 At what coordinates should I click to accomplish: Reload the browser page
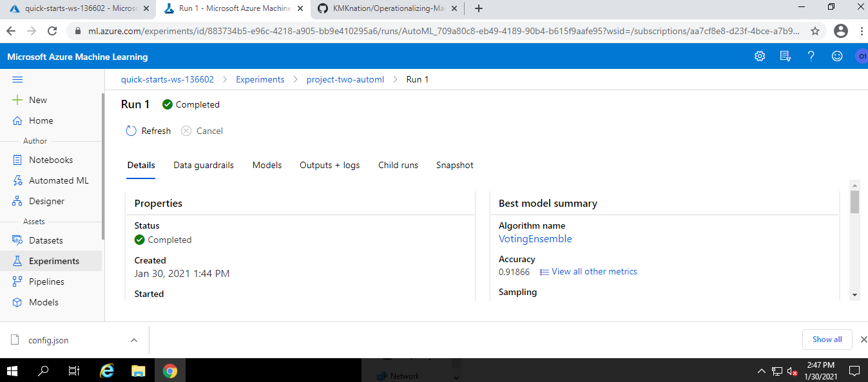click(x=52, y=31)
